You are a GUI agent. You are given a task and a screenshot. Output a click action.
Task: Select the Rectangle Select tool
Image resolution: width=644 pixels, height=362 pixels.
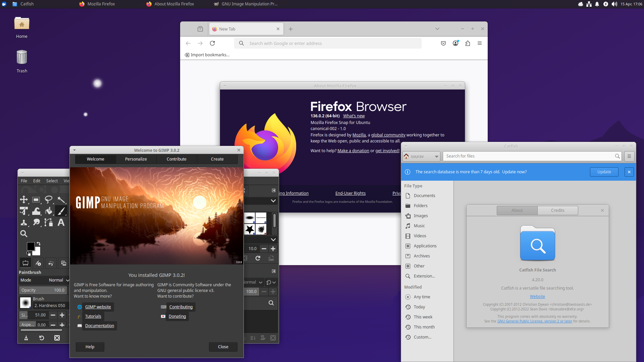tap(36, 199)
